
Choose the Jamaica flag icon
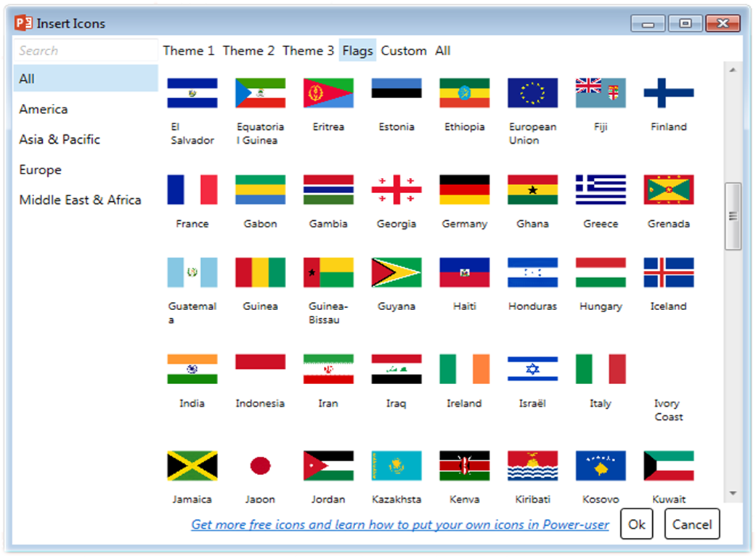192,465
